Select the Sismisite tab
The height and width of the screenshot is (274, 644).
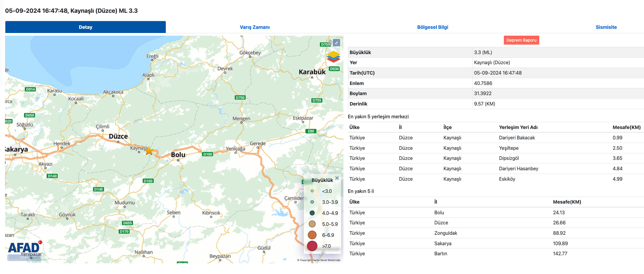click(x=606, y=27)
